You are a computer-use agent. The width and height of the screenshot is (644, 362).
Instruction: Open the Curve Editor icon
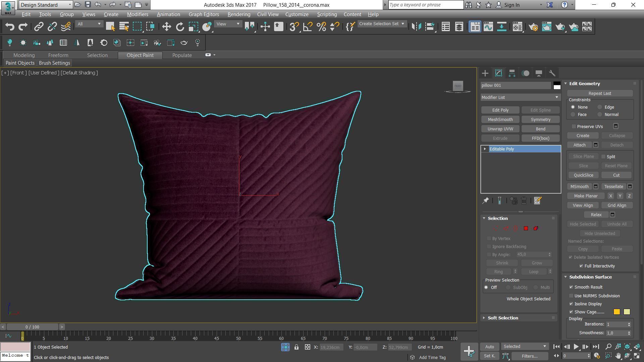tap(488, 26)
